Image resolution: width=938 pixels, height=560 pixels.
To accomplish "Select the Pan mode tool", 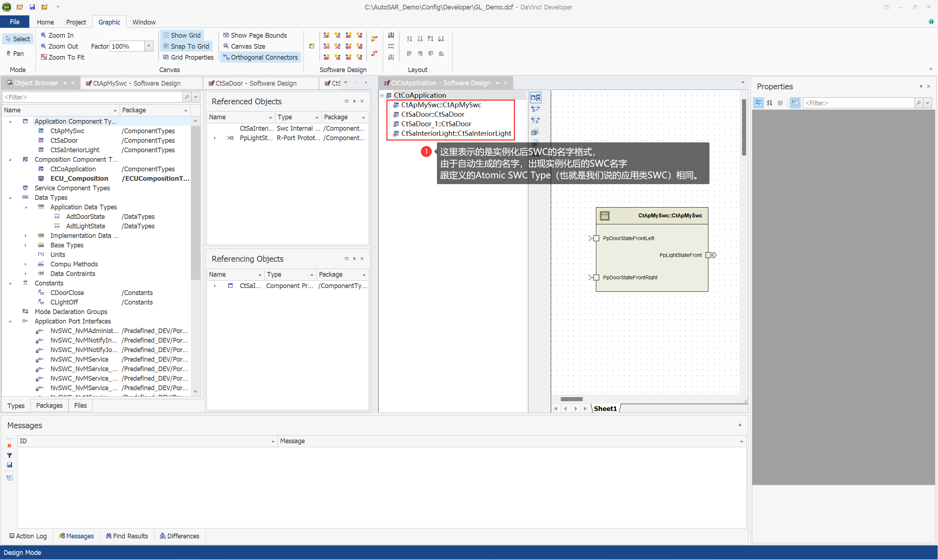I will click(x=15, y=53).
